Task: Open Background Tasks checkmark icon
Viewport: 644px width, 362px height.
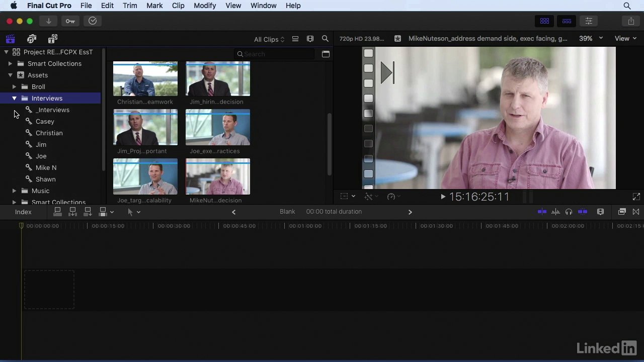Action: [x=93, y=21]
